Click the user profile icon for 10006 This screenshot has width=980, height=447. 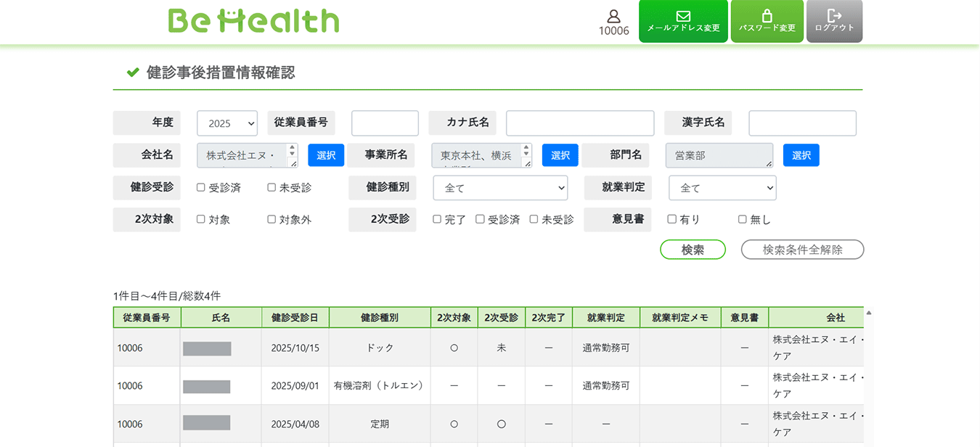tap(613, 17)
